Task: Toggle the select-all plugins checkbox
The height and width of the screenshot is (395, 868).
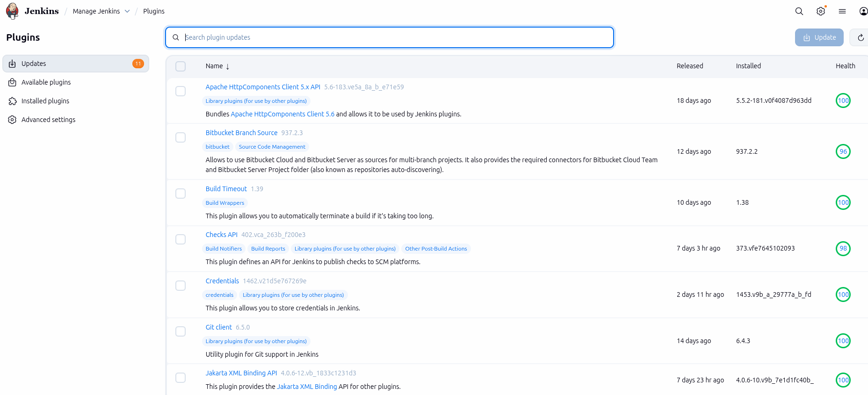Action: pos(181,66)
